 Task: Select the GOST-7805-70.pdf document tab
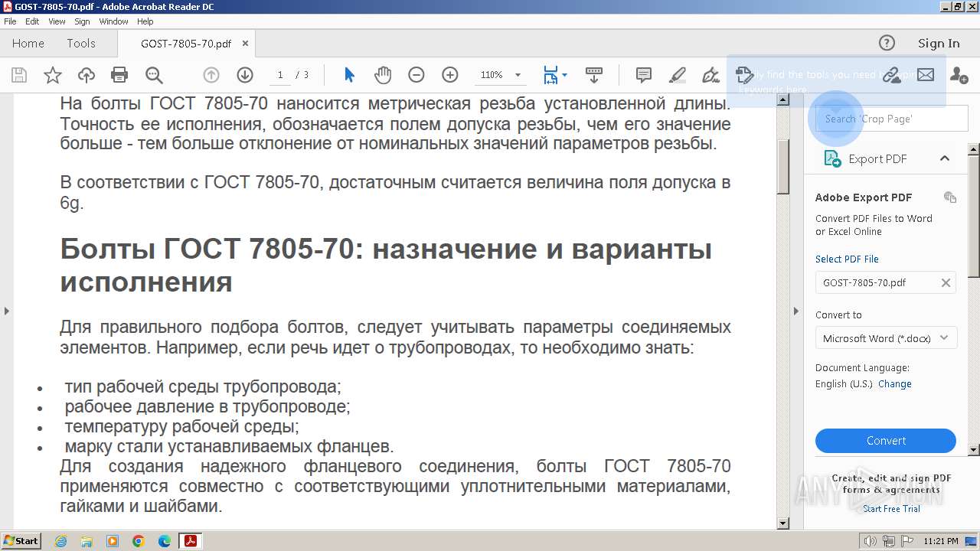pos(186,44)
